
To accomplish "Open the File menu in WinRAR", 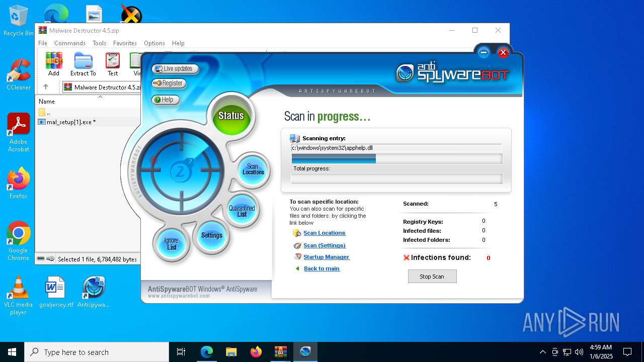I will click(x=43, y=43).
